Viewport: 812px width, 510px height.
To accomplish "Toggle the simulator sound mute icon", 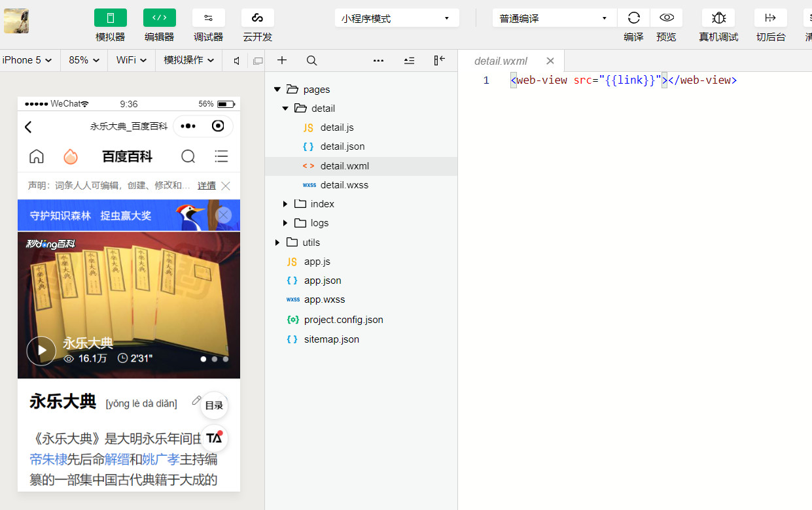I will pos(236,61).
